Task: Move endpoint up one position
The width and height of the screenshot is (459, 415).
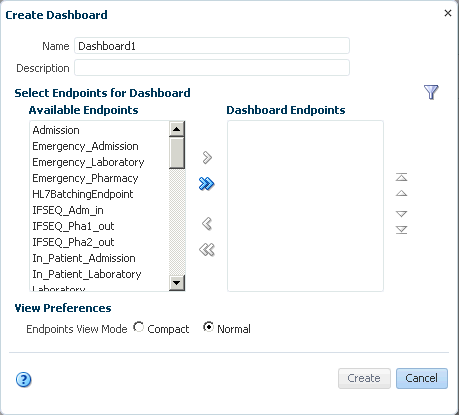Action: [401, 193]
